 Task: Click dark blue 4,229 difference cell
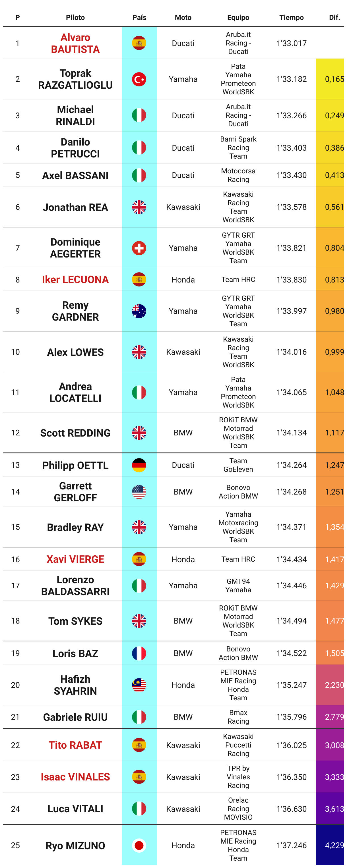[x=330, y=845]
